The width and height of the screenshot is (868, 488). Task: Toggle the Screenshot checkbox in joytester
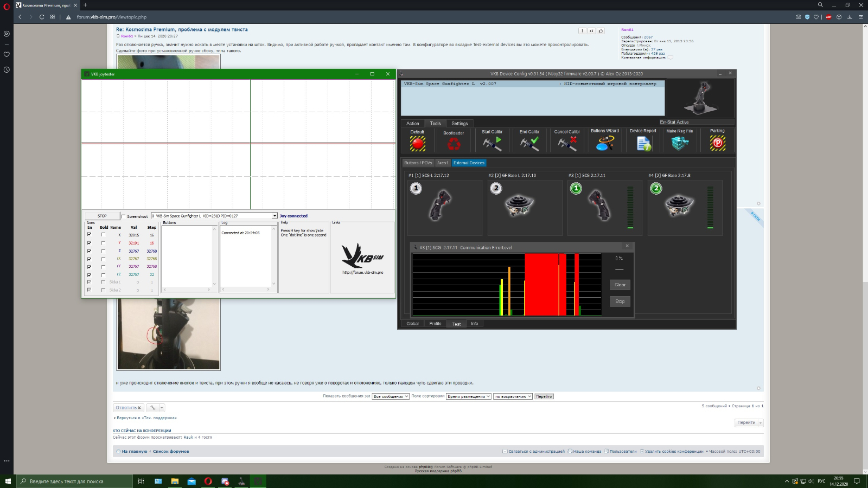coord(123,216)
